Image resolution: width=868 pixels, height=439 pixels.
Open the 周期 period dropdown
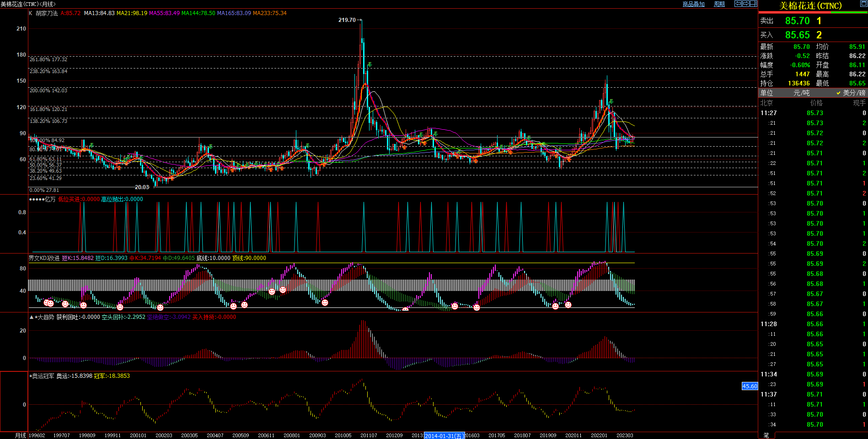tap(719, 4)
